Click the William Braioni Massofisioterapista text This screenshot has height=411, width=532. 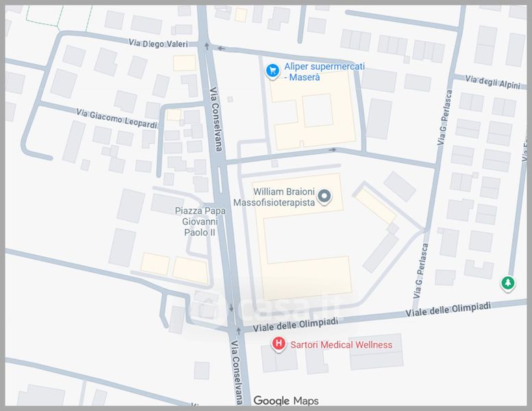pos(274,197)
